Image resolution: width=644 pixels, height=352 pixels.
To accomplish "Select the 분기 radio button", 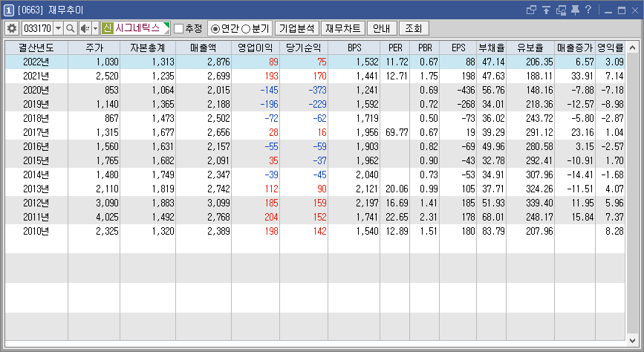I will coord(246,29).
